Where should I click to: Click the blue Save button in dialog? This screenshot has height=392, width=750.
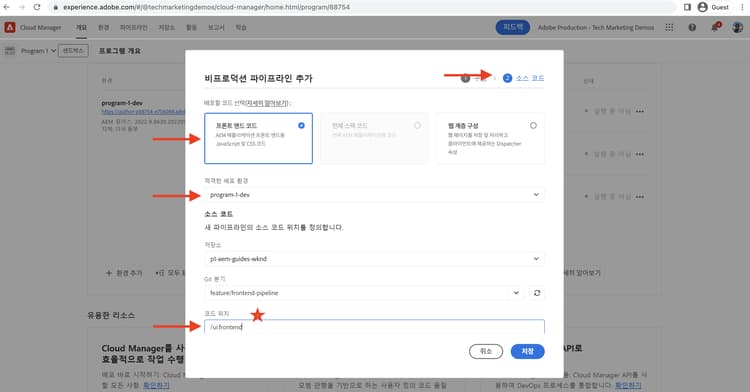(x=527, y=351)
